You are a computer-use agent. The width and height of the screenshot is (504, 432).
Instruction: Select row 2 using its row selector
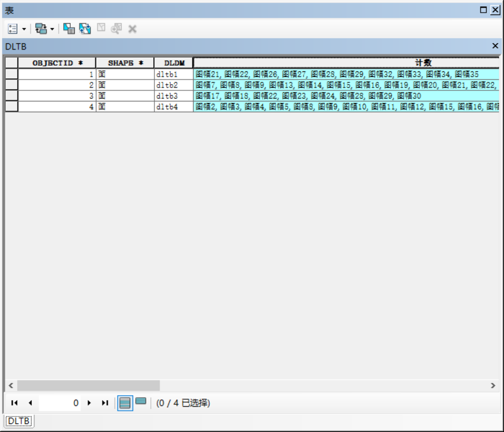coord(12,85)
